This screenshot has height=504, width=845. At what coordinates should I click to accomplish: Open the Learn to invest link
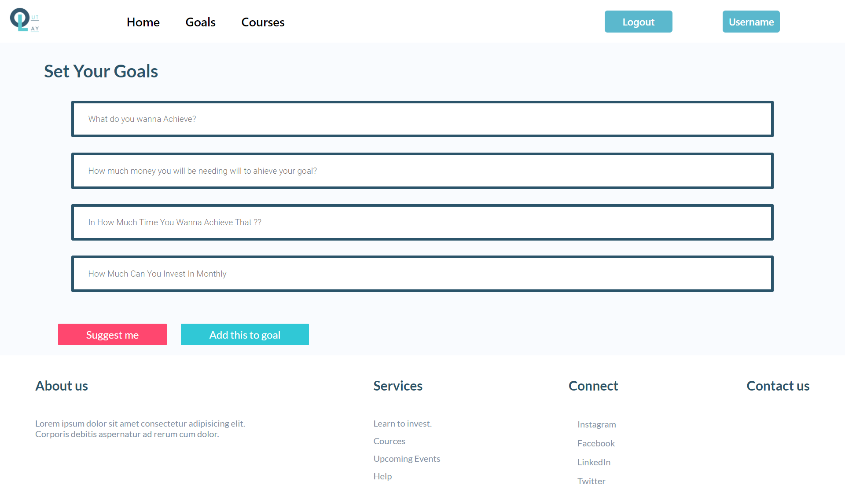coord(402,424)
